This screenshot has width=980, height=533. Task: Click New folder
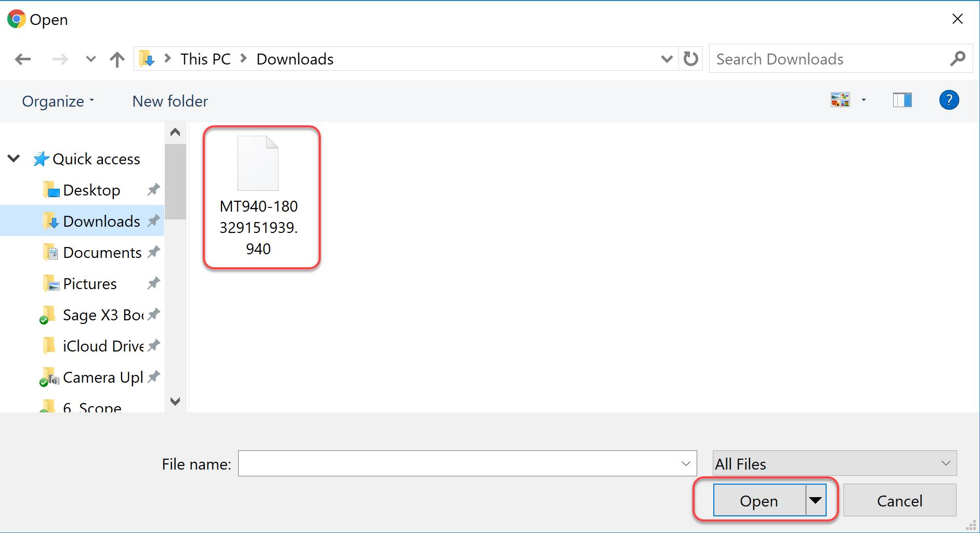pos(170,101)
